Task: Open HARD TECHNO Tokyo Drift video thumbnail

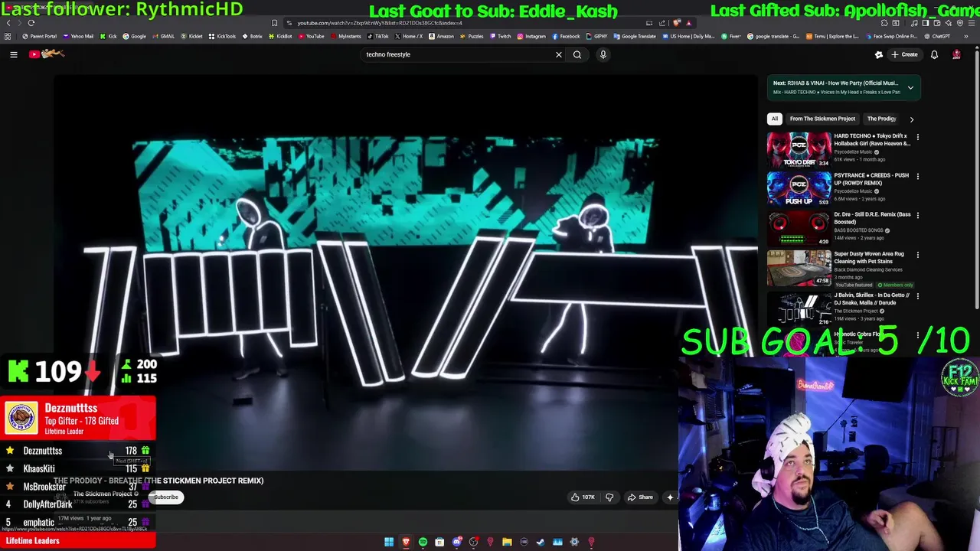Action: (x=799, y=150)
